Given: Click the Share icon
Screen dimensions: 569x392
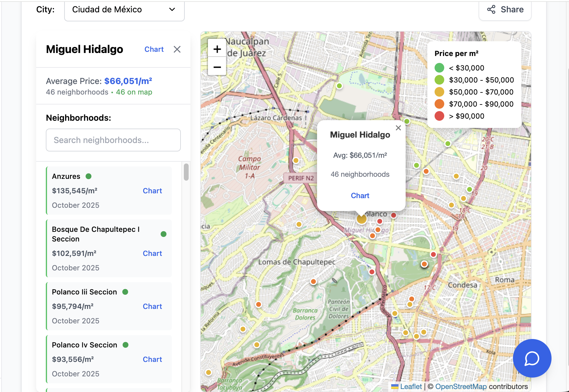Looking at the screenshot, I should (x=491, y=9).
